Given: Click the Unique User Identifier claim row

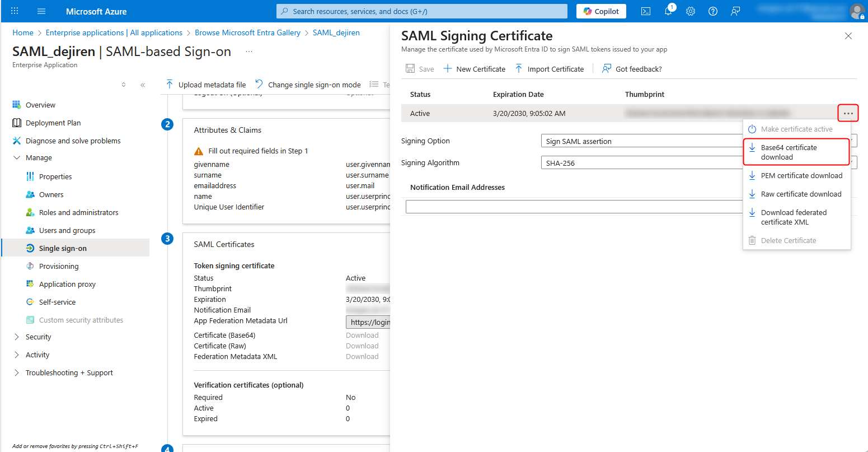Looking at the screenshot, I should 292,207.
